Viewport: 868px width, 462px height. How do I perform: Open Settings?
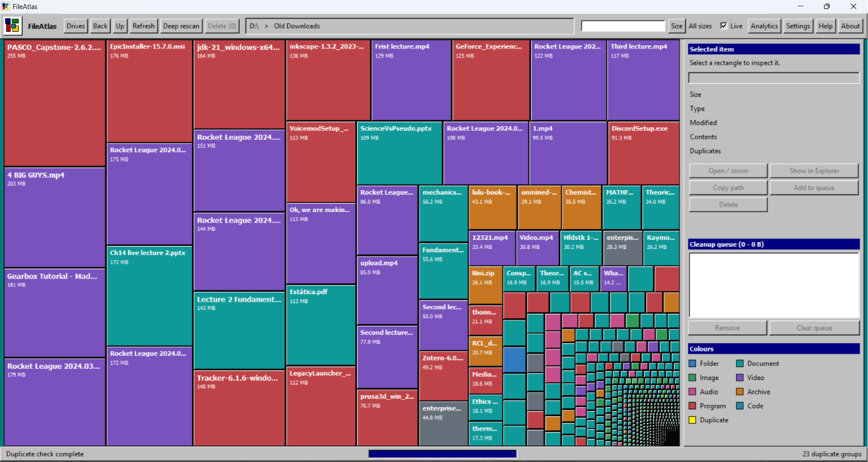point(798,26)
